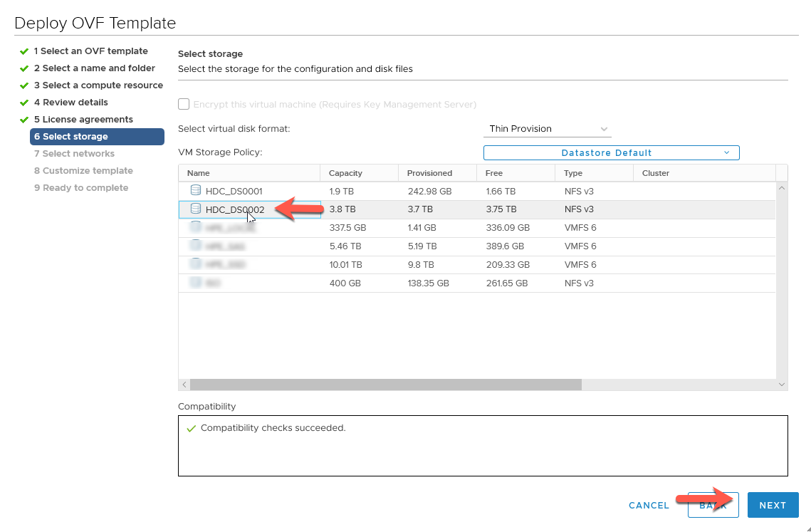This screenshot has width=811, height=532.
Task: Click the datastore icon on the 400 GB row
Action: 195,282
